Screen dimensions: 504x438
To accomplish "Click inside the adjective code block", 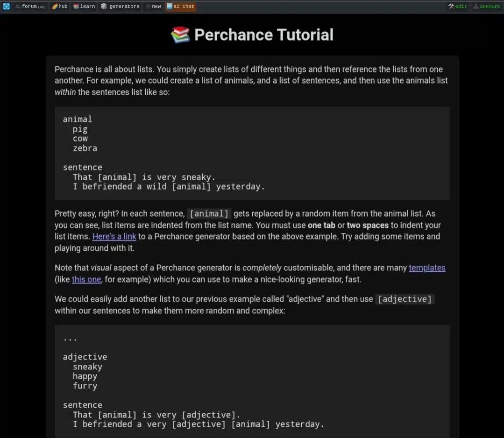I will coord(252,381).
